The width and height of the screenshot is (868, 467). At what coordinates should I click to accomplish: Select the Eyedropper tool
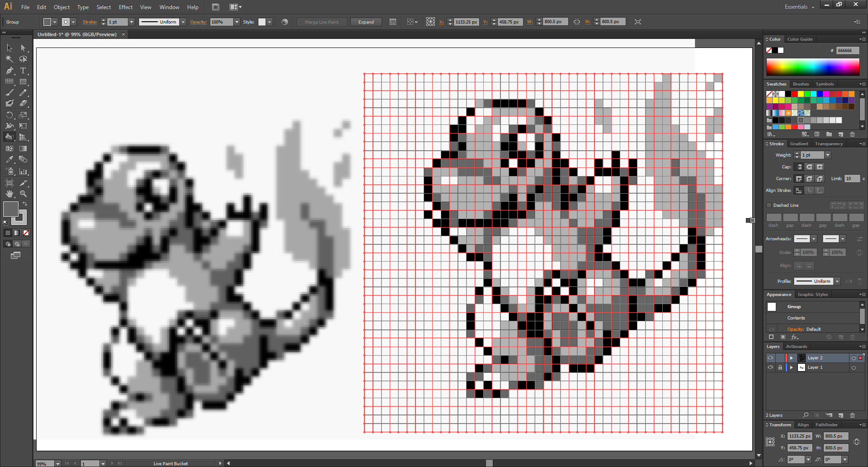(x=9, y=159)
